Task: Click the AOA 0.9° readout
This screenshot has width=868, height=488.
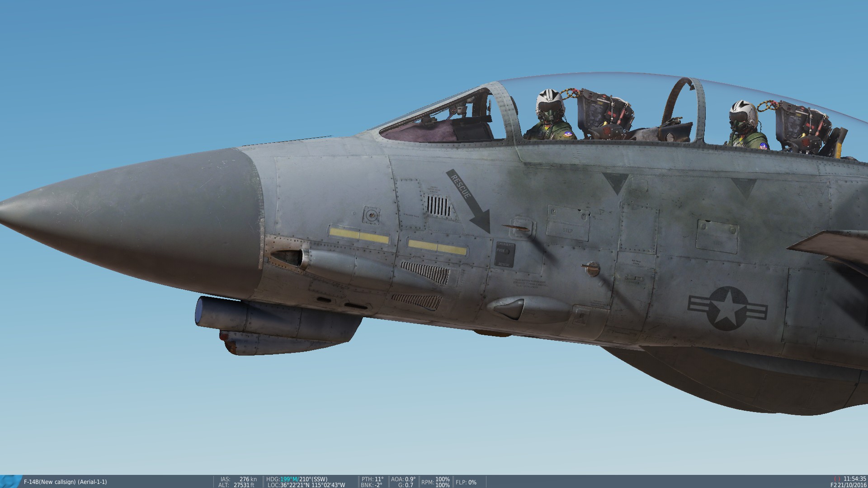Action: [403, 479]
